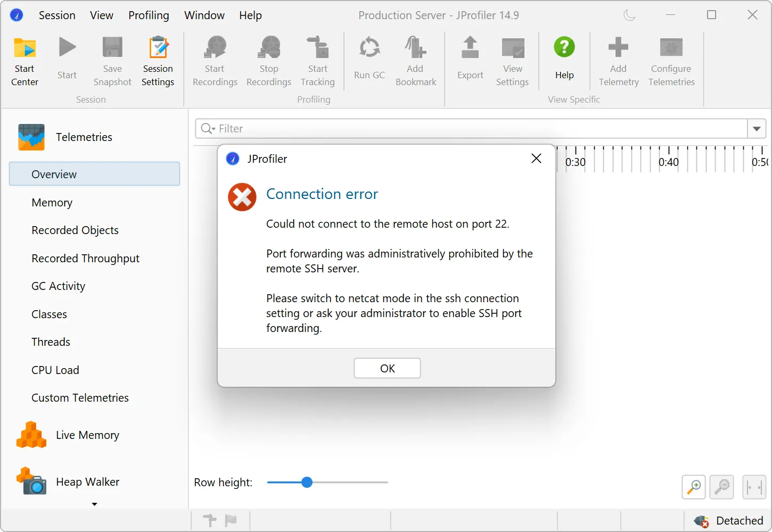
Task: Click Stop Recordings in toolbar
Action: (269, 61)
